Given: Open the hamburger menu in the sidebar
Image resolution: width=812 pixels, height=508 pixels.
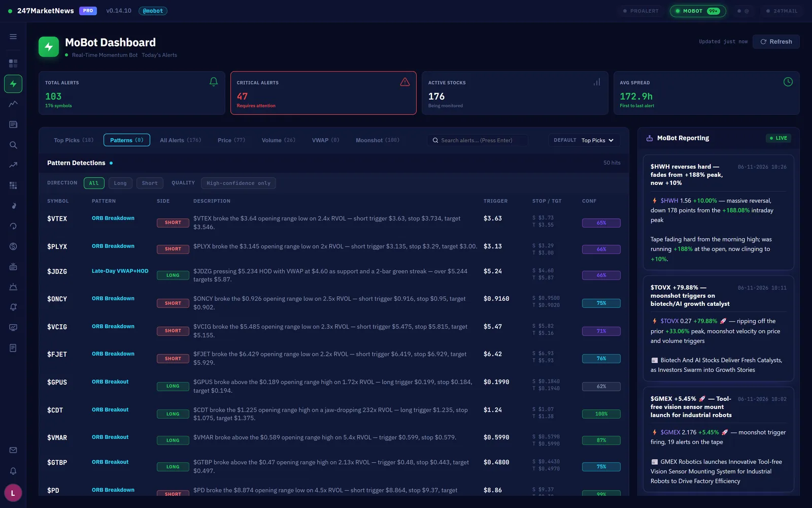Looking at the screenshot, I should pyautogui.click(x=13, y=37).
